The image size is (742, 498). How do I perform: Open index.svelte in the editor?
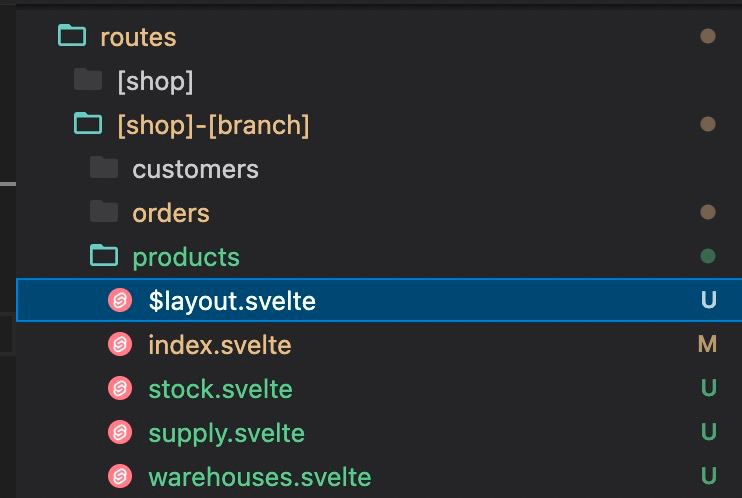coord(219,345)
